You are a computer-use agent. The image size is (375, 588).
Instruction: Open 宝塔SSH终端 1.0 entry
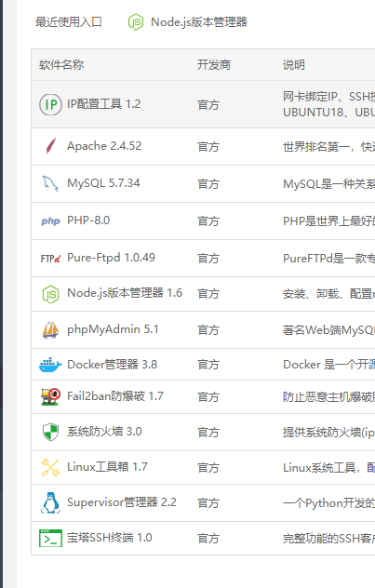click(110, 538)
